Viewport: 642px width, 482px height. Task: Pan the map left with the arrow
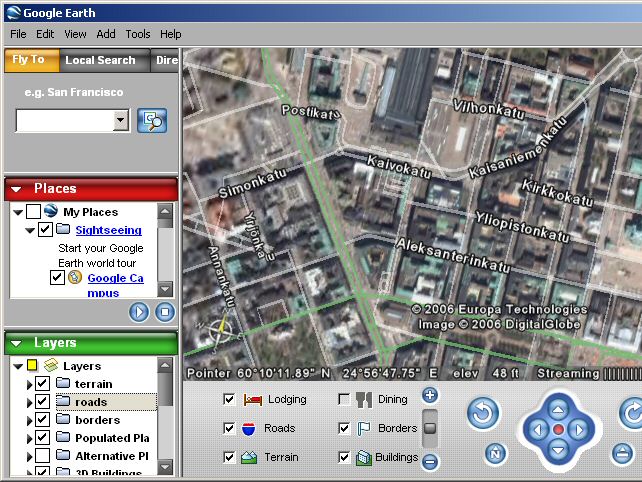[538, 430]
